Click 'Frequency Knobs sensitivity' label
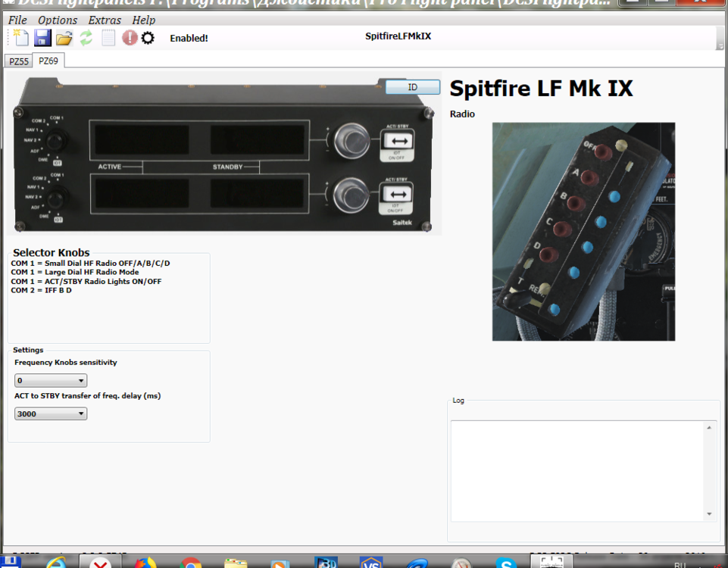 coord(65,363)
